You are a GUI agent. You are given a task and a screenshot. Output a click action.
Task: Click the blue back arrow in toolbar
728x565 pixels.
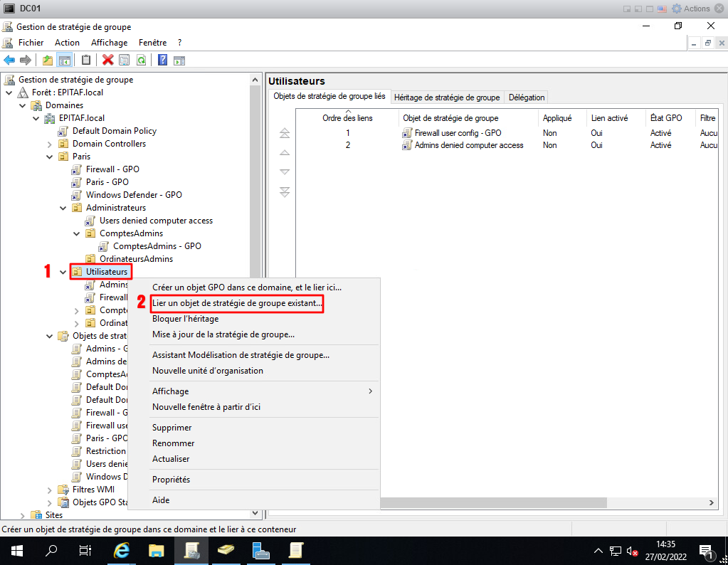coord(9,60)
